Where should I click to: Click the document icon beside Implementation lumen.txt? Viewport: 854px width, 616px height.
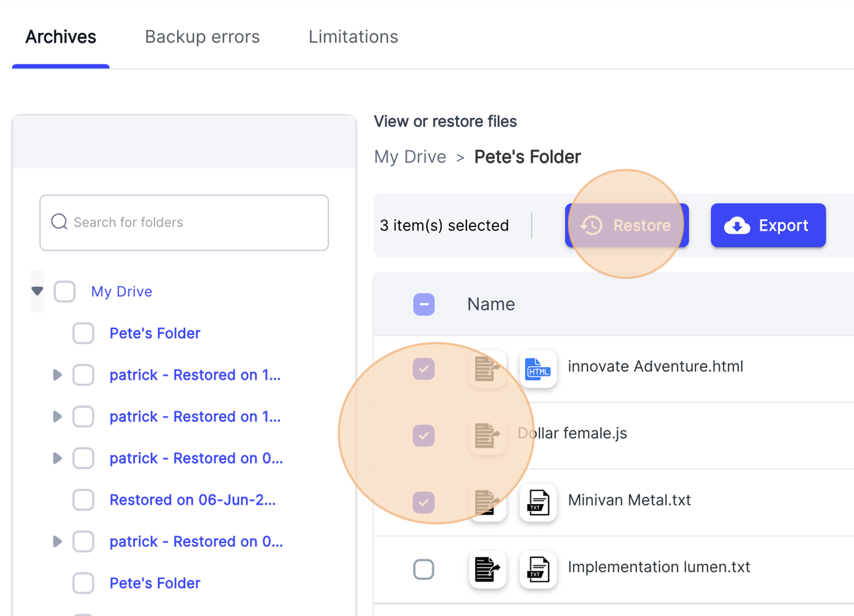pyautogui.click(x=488, y=569)
